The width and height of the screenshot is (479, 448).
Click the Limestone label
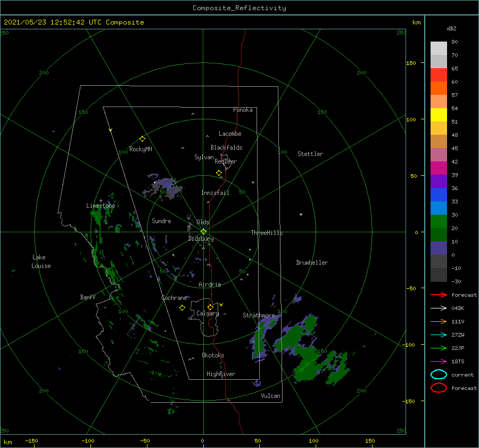pyautogui.click(x=101, y=206)
